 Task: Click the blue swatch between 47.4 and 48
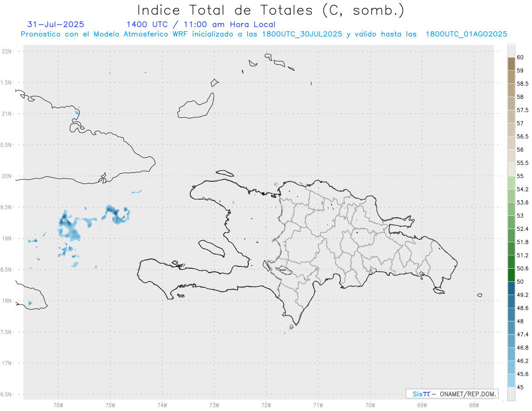[511, 328]
